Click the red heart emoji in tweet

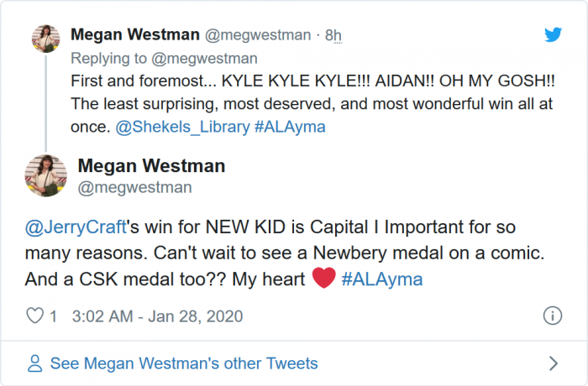pos(323,279)
